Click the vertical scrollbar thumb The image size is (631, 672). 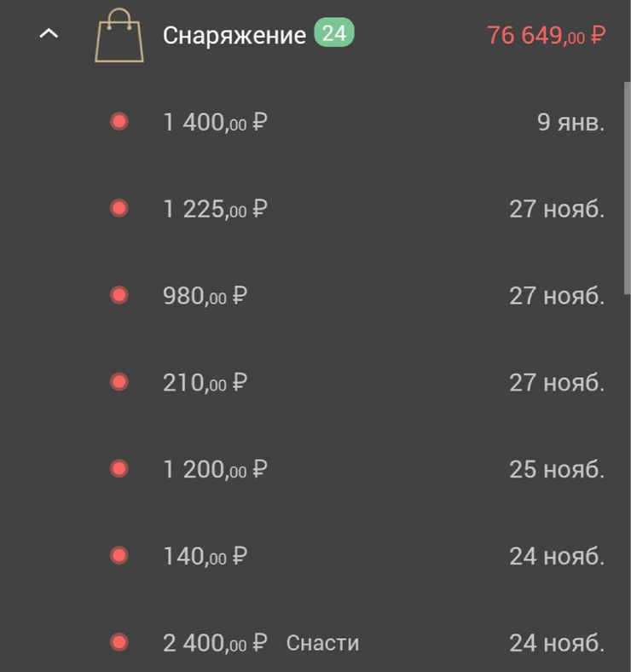(627, 188)
